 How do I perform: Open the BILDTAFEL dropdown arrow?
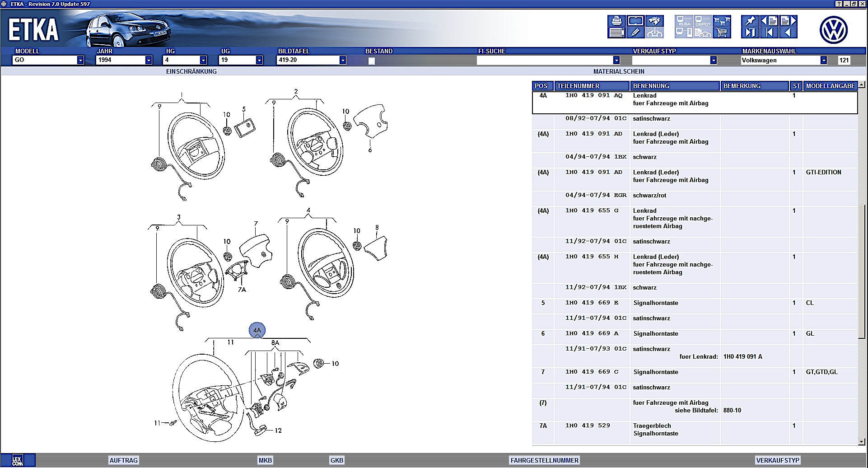point(343,60)
